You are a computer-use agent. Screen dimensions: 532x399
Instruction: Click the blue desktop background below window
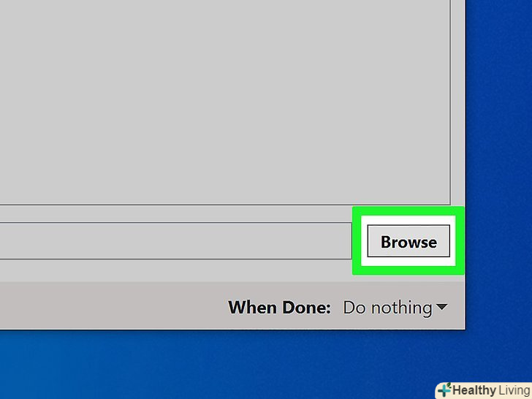point(217,365)
